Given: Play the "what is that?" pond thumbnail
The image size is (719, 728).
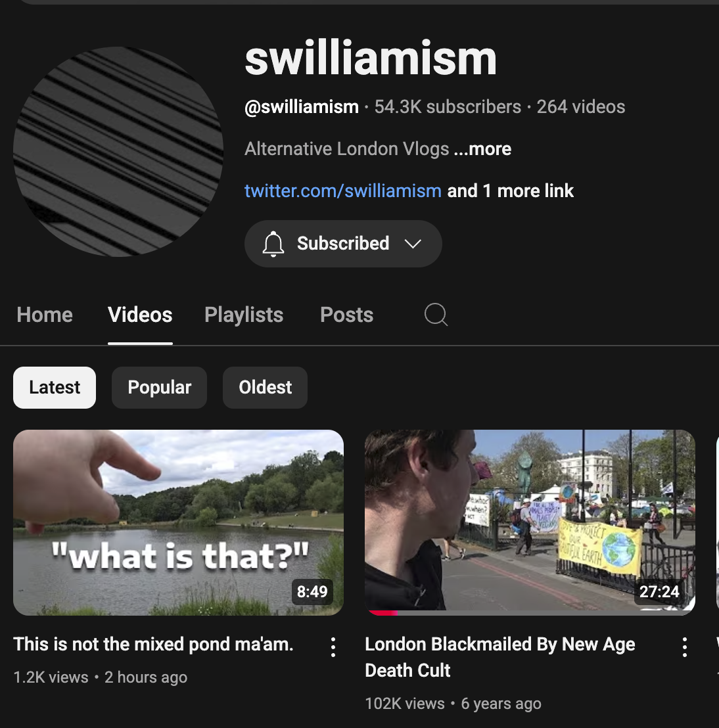Looking at the screenshot, I should click(178, 523).
